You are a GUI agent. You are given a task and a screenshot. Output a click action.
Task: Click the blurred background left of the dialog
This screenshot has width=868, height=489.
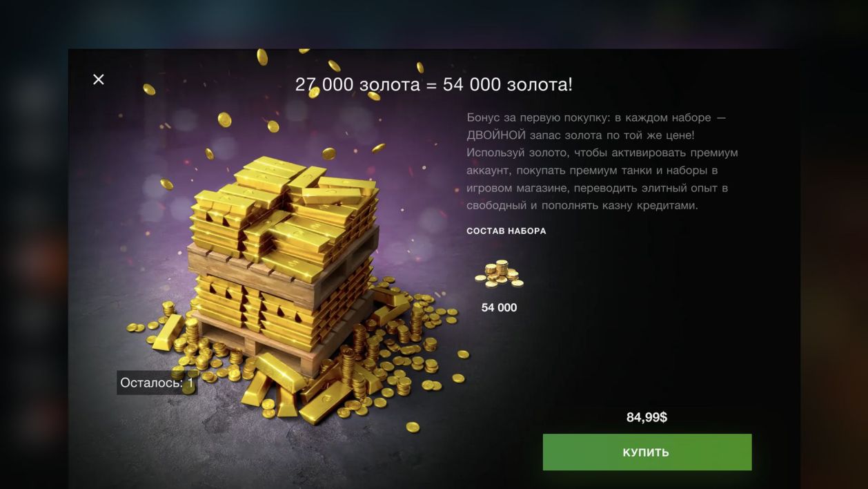[x=33, y=276]
